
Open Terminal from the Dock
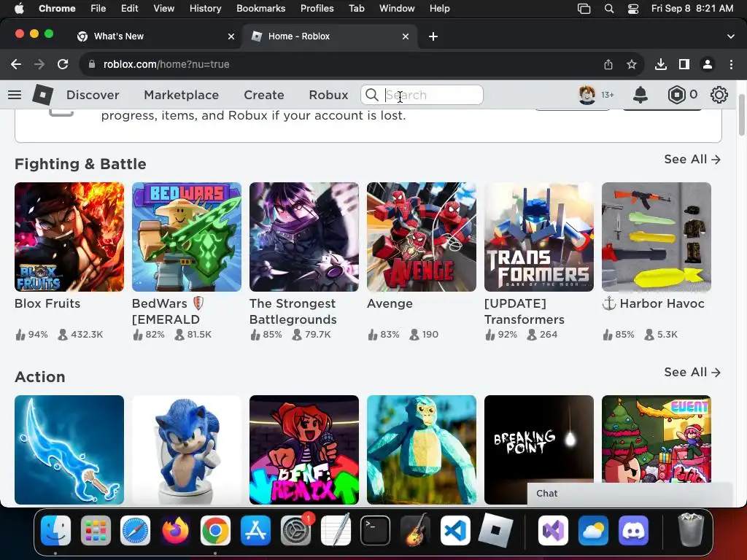[376, 531]
